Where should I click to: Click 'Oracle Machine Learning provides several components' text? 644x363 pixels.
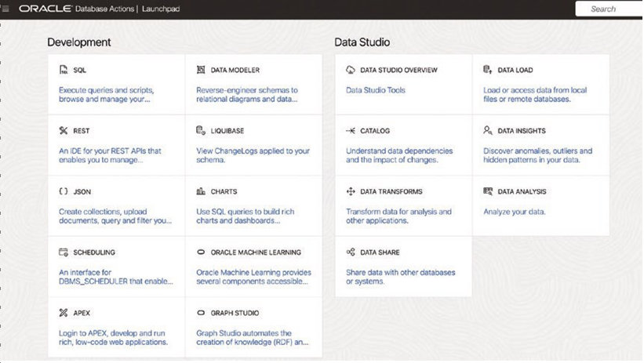253,277
